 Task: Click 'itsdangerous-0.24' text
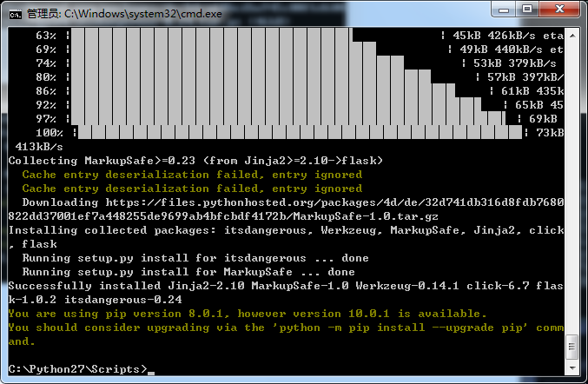pos(123,300)
